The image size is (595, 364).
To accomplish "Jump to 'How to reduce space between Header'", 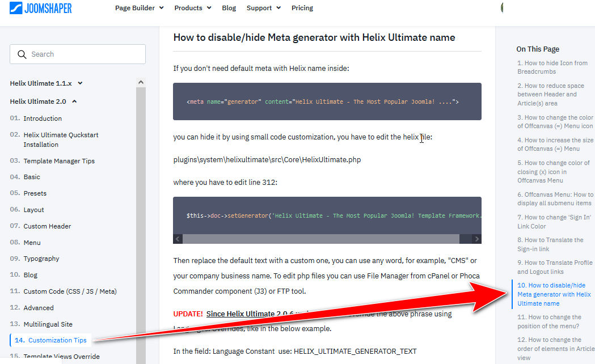I will click(551, 95).
